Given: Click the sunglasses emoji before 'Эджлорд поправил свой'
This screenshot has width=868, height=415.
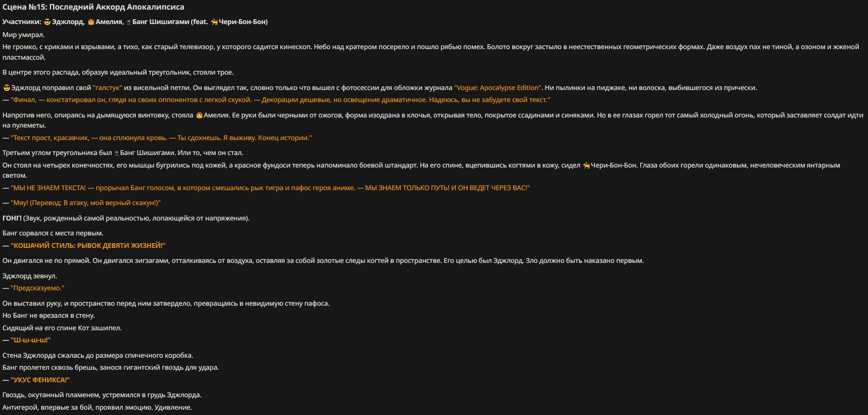Looking at the screenshot, I should click(7, 88).
